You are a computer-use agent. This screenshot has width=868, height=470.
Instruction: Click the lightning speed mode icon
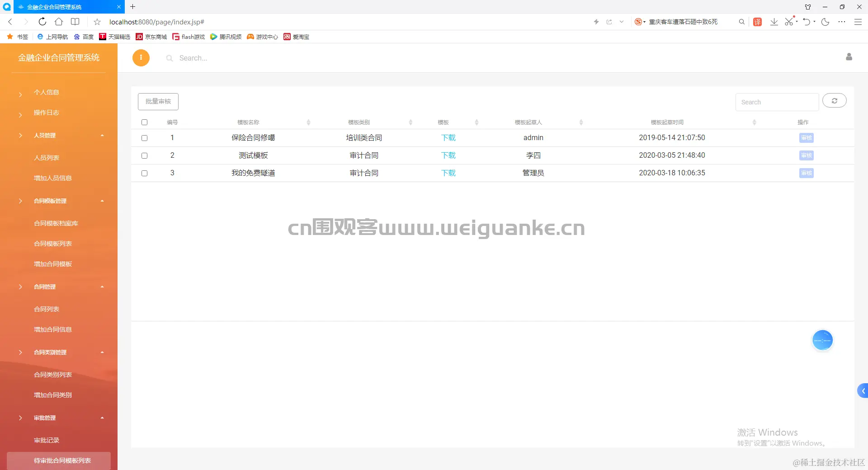tap(596, 22)
